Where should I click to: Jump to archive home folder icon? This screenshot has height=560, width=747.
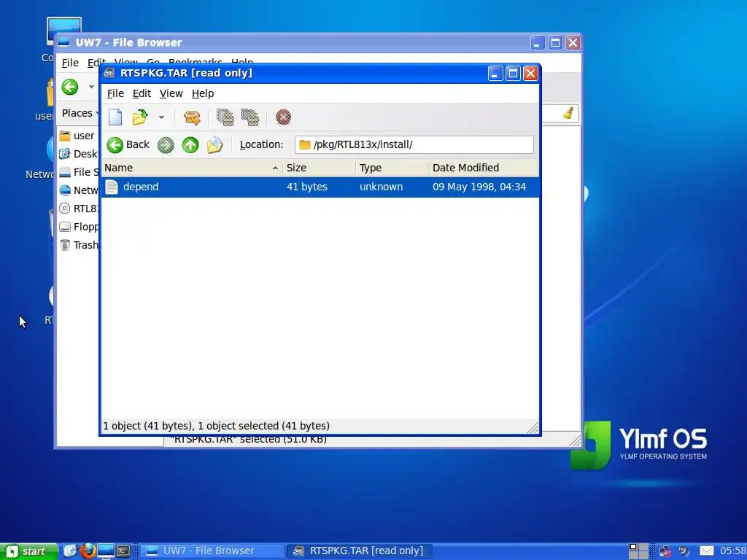[x=215, y=145]
